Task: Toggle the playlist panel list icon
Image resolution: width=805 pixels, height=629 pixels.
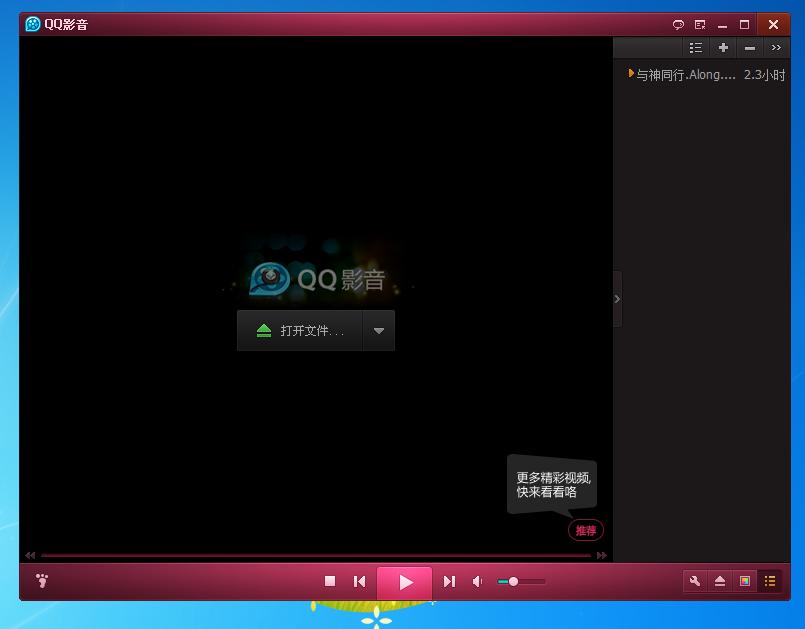Action: [x=770, y=581]
